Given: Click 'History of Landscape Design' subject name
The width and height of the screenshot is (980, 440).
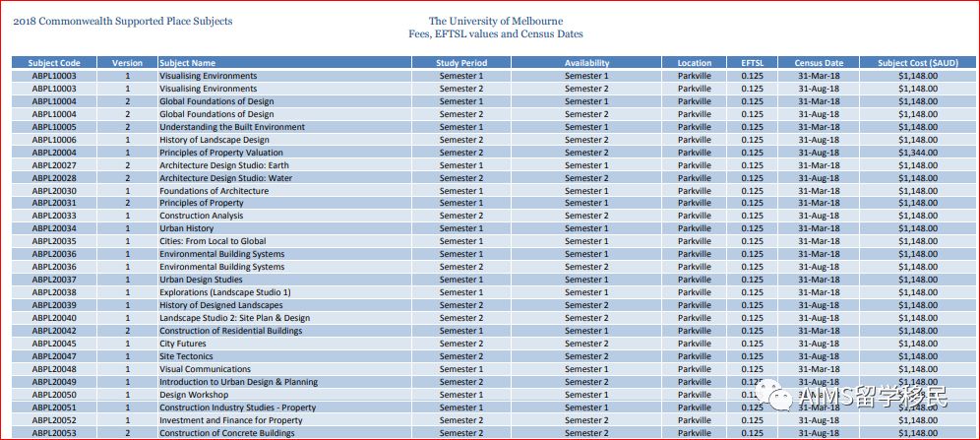Looking at the screenshot, I should pyautogui.click(x=214, y=140).
